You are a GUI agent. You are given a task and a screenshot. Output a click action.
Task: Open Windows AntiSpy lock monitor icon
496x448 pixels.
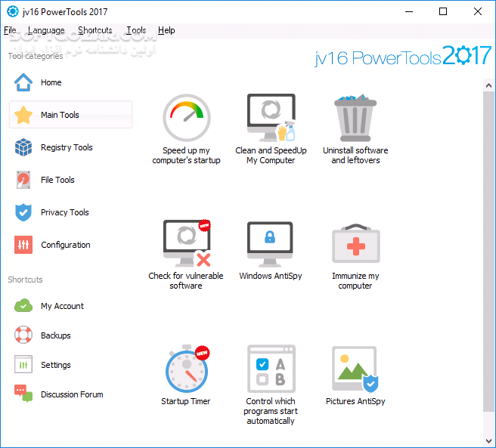point(270,244)
